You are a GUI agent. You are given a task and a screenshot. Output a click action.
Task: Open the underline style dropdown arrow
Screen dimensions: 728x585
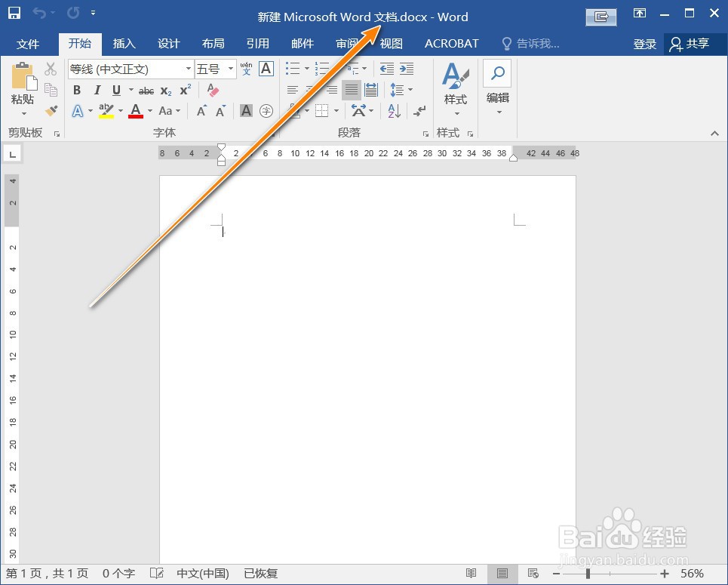pyautogui.click(x=131, y=90)
